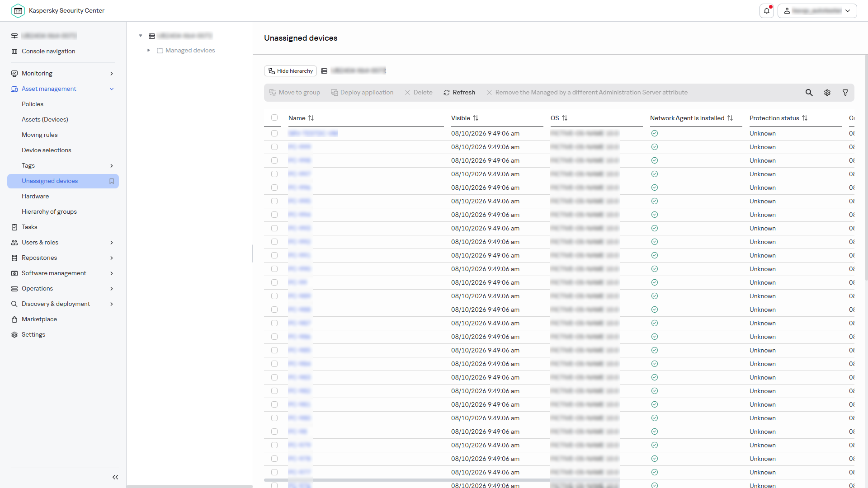The height and width of the screenshot is (488, 868).
Task: Open Policies in Asset management
Action: (33, 104)
